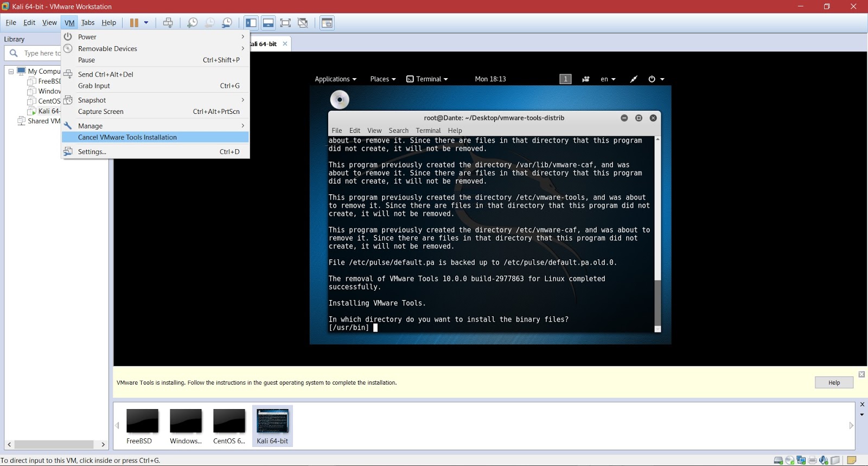This screenshot has width=868, height=466.
Task: Click the CD disc icon on Kali desktop
Action: click(x=340, y=100)
